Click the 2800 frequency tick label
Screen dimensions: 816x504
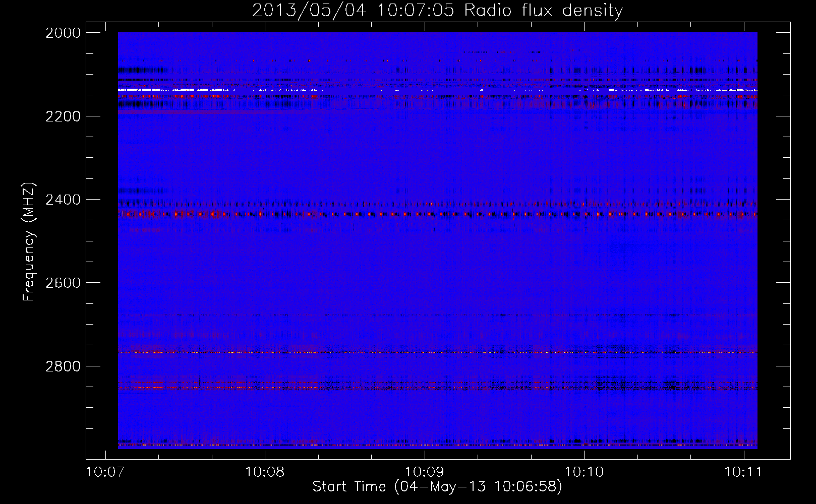point(63,366)
